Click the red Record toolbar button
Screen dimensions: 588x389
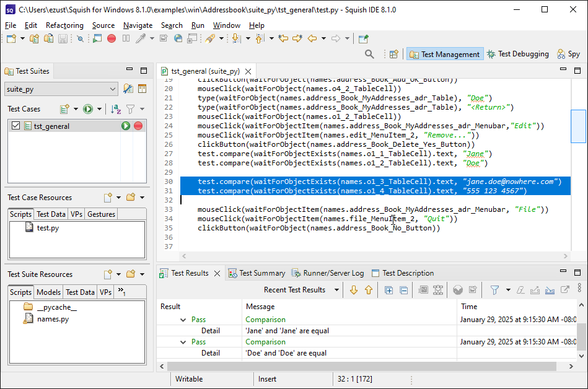tap(112, 38)
